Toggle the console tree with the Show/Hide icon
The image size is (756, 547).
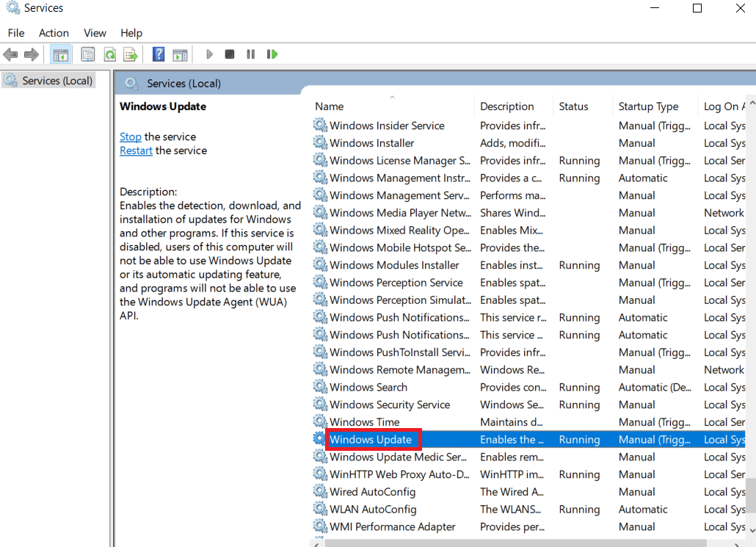(61, 54)
